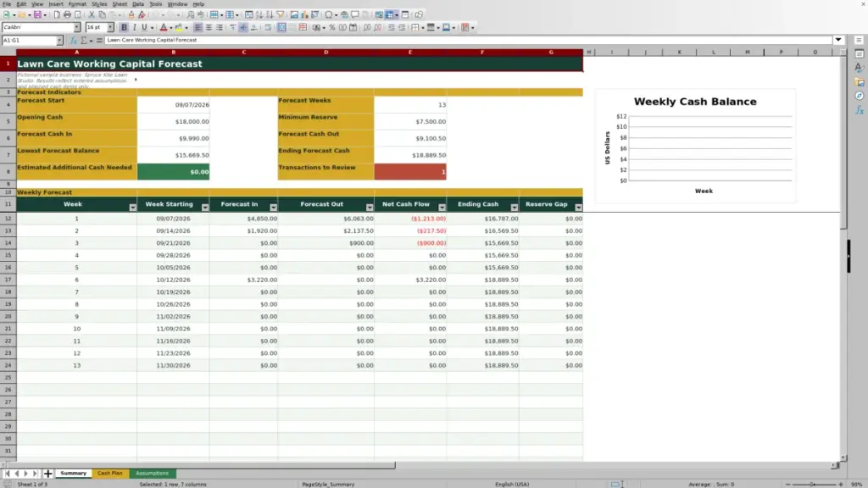868x488 pixels.
Task: Click the Center Horizontally alignment icon
Action: (209, 27)
